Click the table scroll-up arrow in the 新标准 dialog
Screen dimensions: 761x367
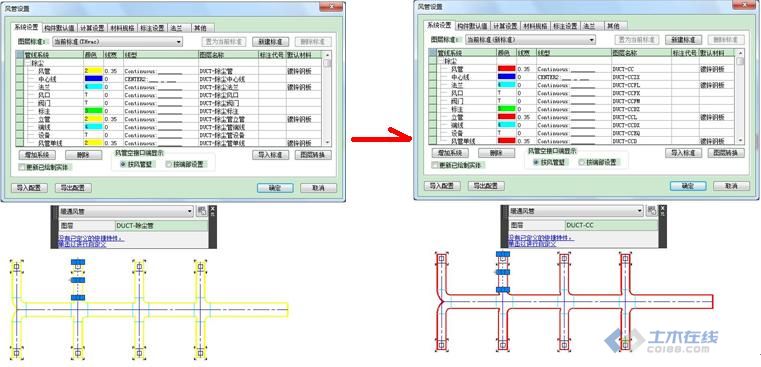(740, 53)
